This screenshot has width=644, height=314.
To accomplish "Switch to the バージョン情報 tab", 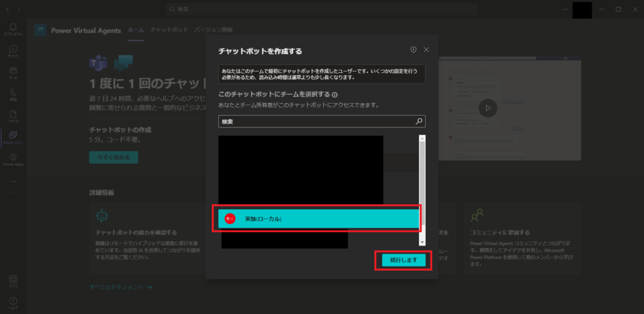I will pyautogui.click(x=213, y=30).
